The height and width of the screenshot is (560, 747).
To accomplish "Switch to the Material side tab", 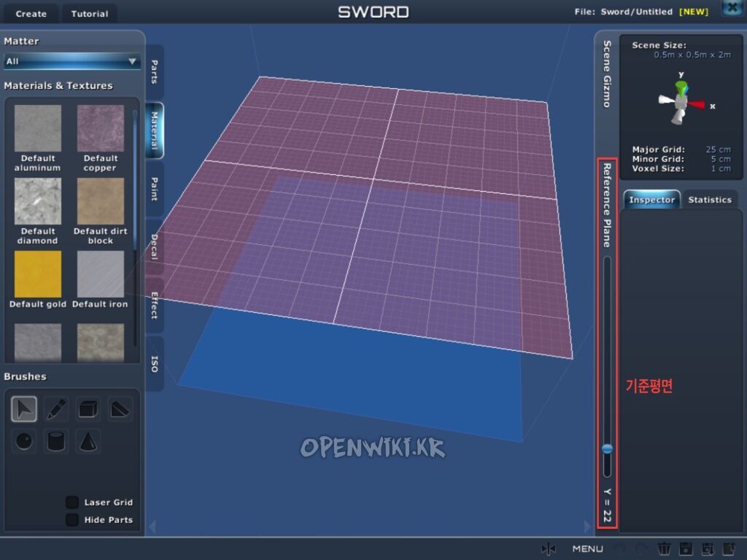I will (x=155, y=131).
